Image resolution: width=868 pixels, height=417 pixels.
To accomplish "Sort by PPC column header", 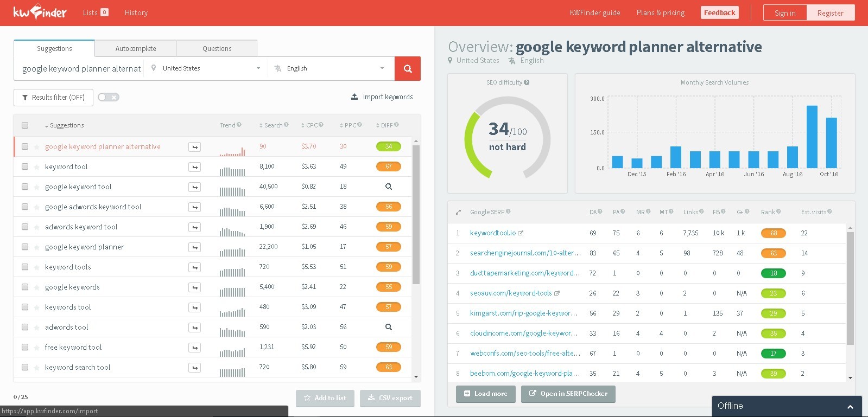I will [x=348, y=125].
